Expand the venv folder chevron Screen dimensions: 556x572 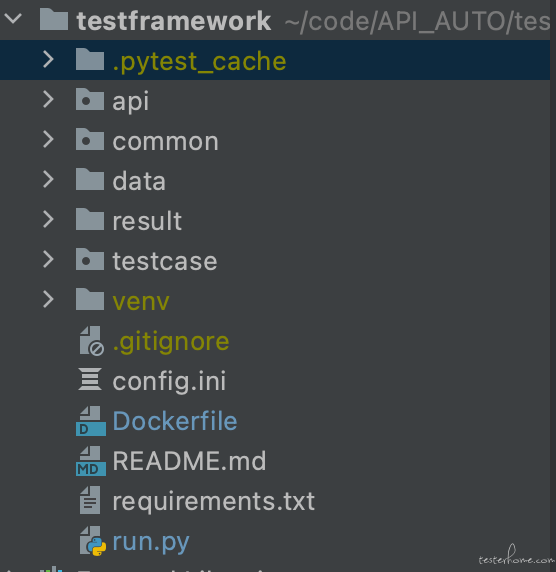pos(48,299)
